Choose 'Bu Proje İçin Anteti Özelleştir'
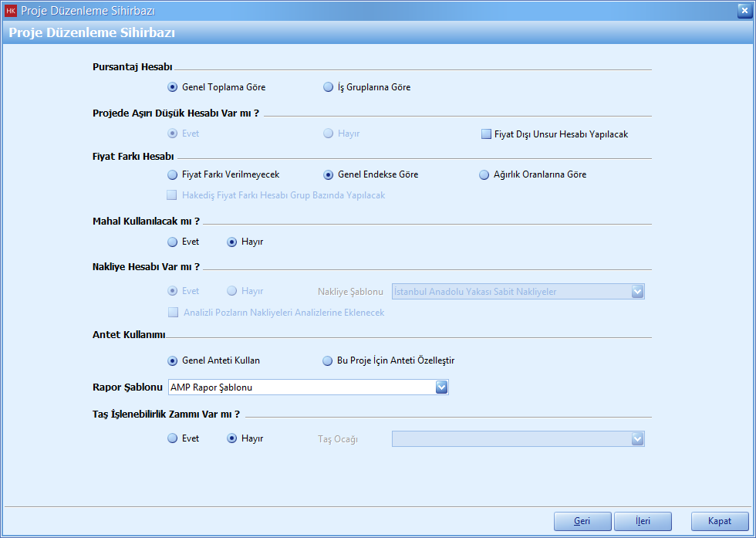The width and height of the screenshot is (756, 538). (329, 360)
